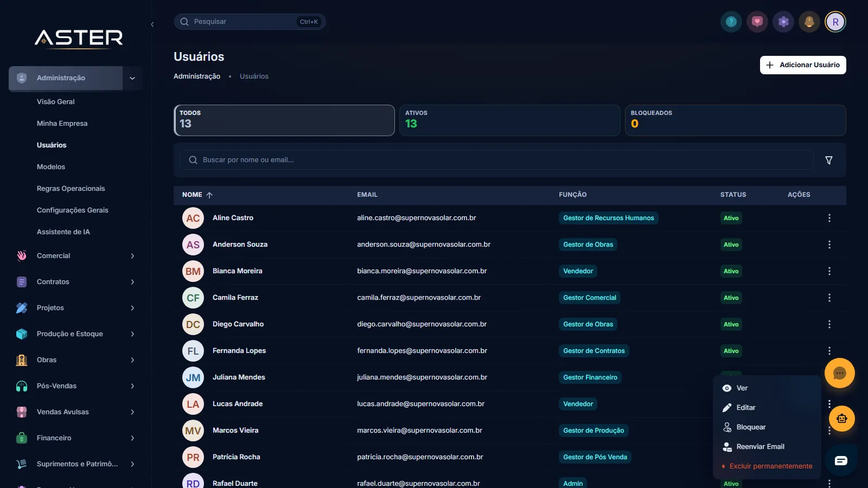
Task: Expand the Pós-Vendas menu
Action: click(76, 386)
